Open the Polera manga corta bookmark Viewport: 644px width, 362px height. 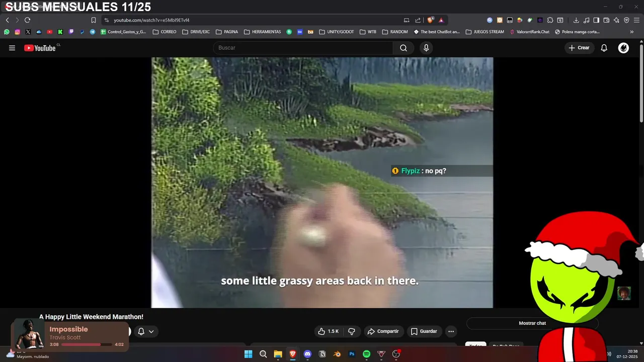[x=577, y=32]
